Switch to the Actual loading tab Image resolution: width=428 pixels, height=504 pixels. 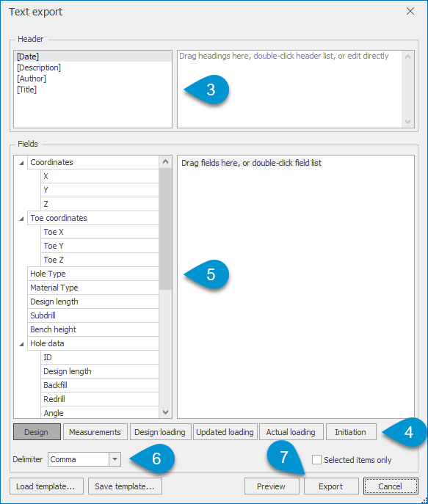(291, 431)
